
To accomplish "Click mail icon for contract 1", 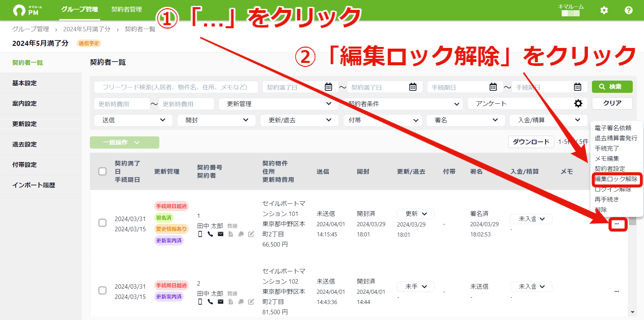I will pyautogui.click(x=221, y=234).
